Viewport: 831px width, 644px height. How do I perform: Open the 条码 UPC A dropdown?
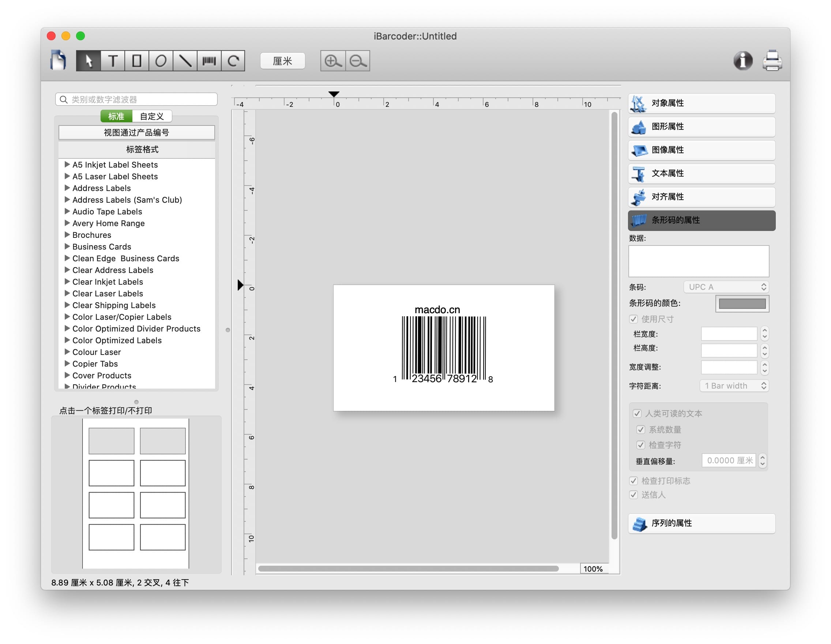click(x=726, y=287)
